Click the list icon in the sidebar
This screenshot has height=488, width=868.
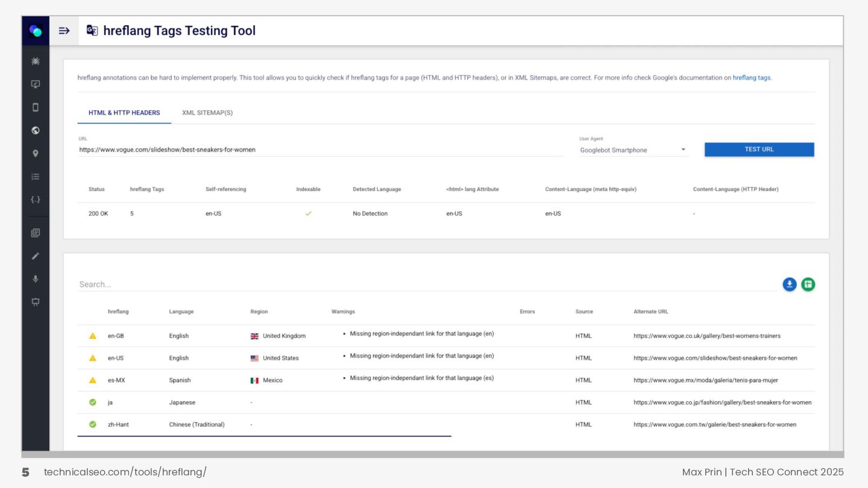click(x=36, y=177)
